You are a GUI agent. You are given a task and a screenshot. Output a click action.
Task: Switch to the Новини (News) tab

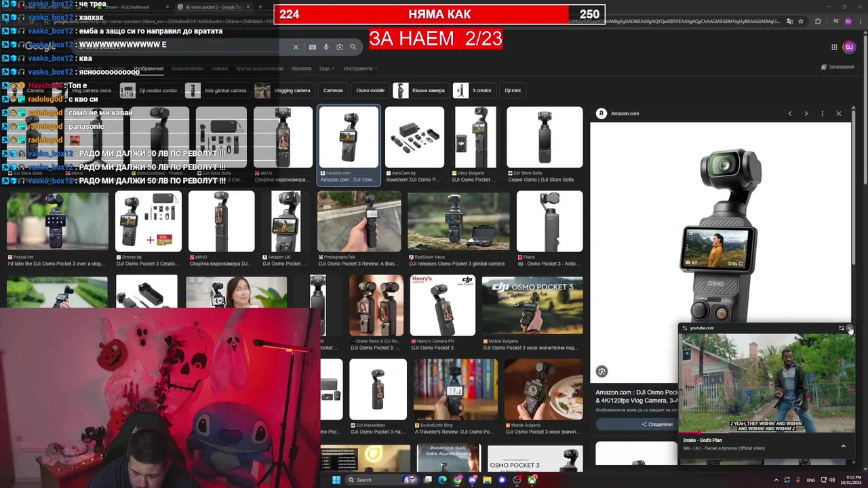point(220,68)
